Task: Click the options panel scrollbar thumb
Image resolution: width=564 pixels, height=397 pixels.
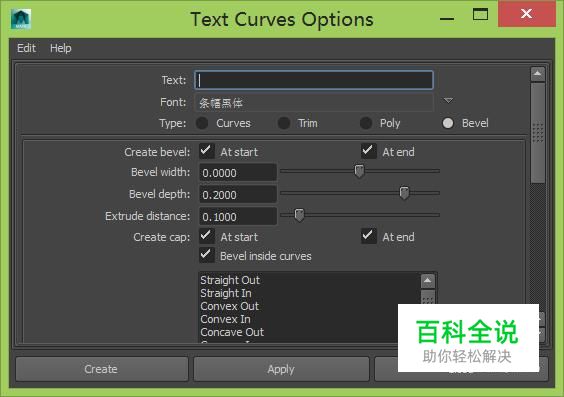Action: (x=538, y=133)
